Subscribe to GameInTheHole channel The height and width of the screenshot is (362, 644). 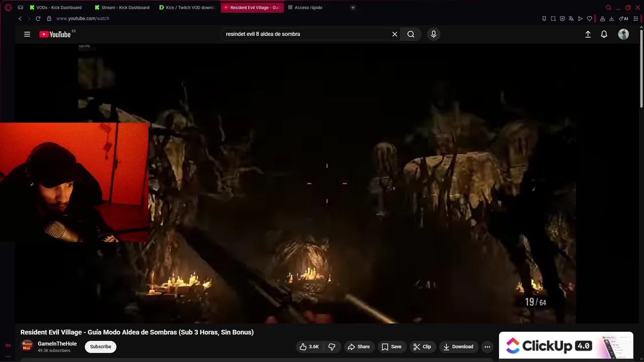click(101, 346)
